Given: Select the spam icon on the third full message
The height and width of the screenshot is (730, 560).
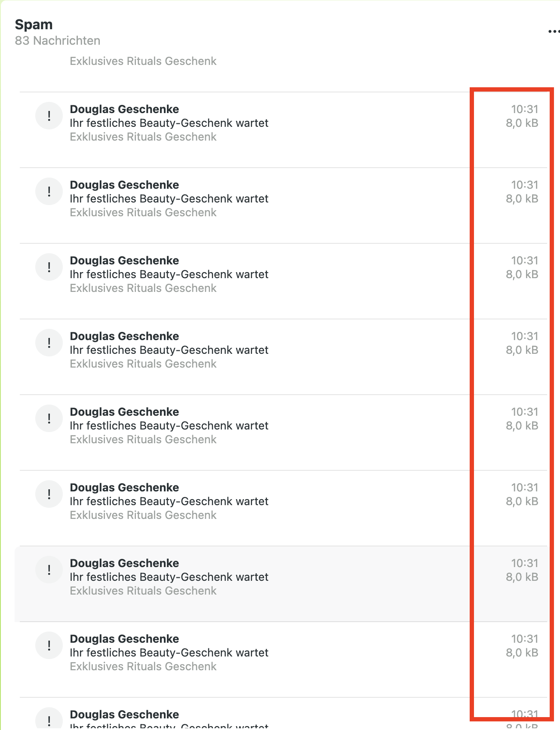Looking at the screenshot, I should 49,267.
